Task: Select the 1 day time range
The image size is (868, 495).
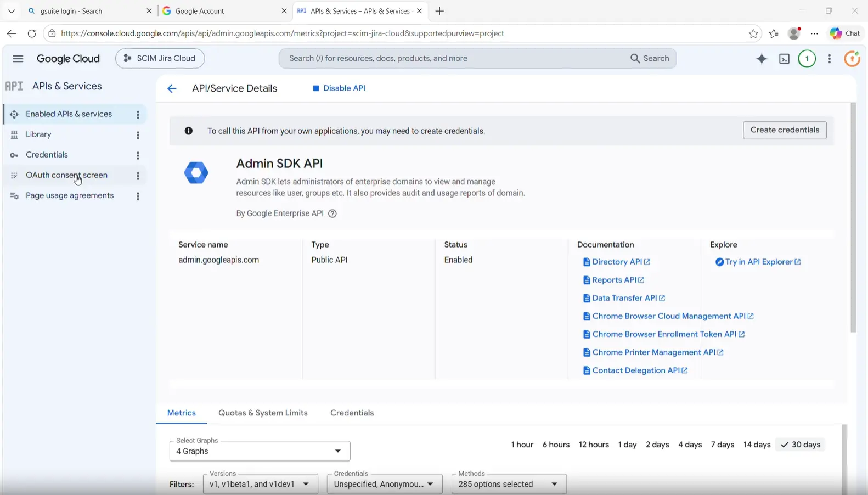Action: coord(627,445)
